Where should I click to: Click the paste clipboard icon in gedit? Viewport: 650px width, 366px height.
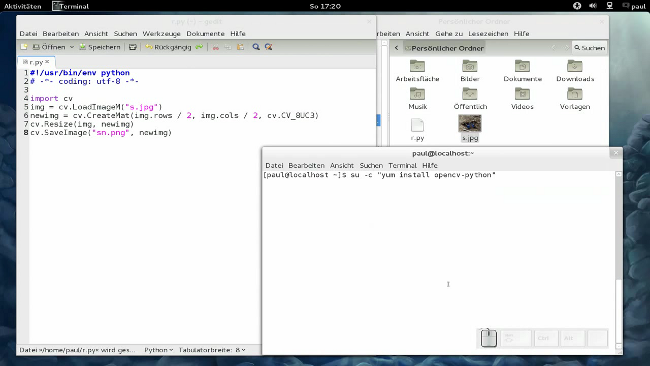[240, 47]
